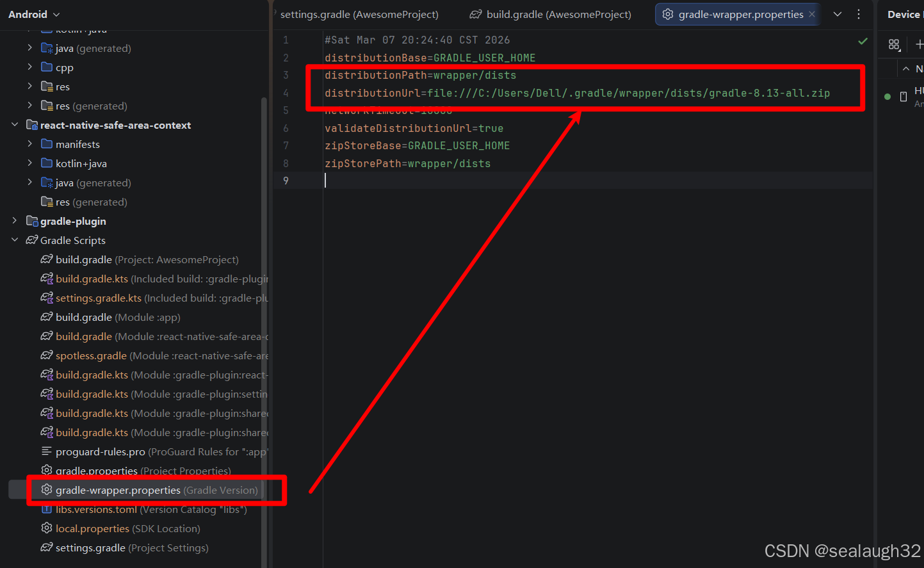This screenshot has width=924, height=568.
Task: Collapse the device list chevron
Action: point(906,69)
